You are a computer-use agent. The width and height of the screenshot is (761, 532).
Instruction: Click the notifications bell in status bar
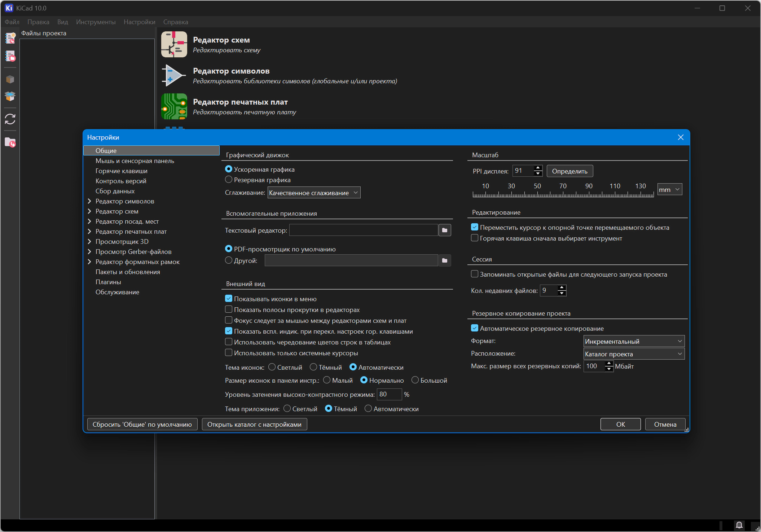(x=739, y=525)
